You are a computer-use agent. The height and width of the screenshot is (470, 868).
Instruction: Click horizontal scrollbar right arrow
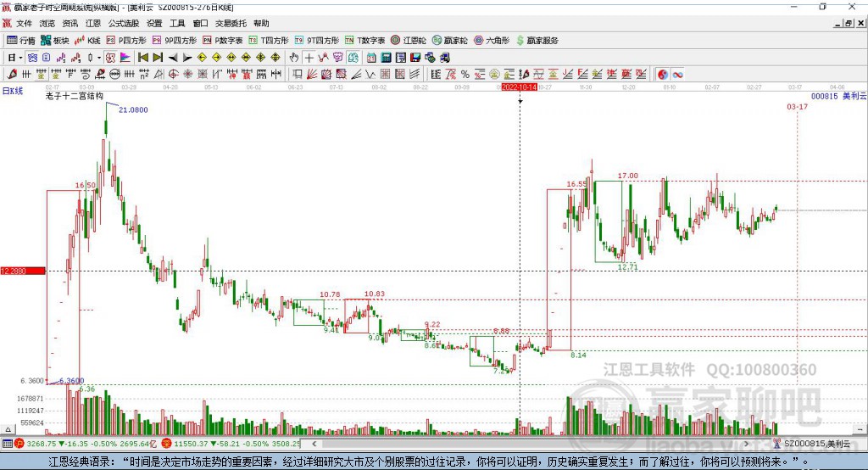[x=747, y=444]
